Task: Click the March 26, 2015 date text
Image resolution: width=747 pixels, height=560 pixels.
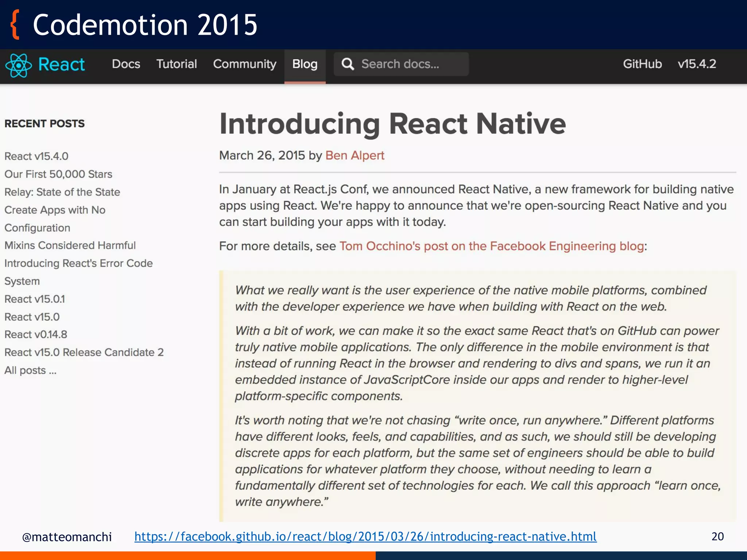Action: (262, 156)
